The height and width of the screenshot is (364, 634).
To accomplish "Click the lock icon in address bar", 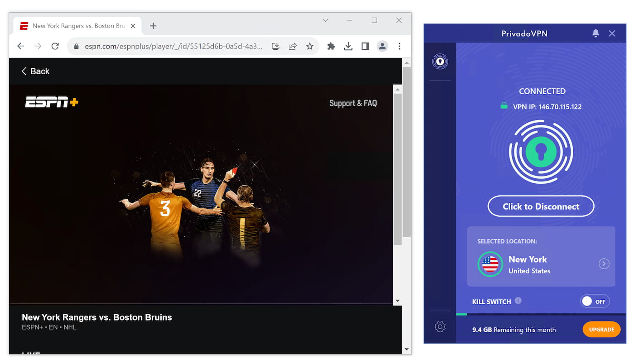I will point(76,46).
